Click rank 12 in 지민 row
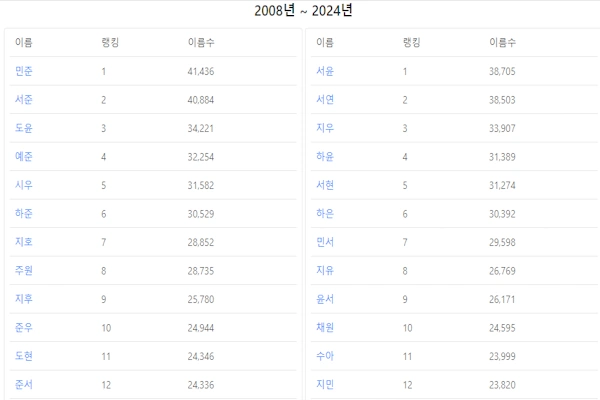Viewport: 600px width, 400px height. point(407,385)
